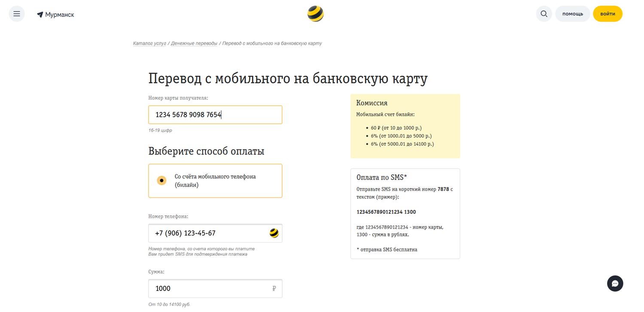Click the Оплата по SMS* heading
Image resolution: width=644 pixels, height=312 pixels.
coord(382,177)
